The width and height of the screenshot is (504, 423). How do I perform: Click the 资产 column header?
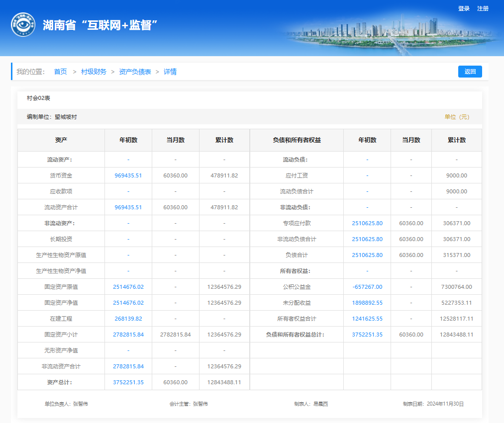(x=61, y=140)
